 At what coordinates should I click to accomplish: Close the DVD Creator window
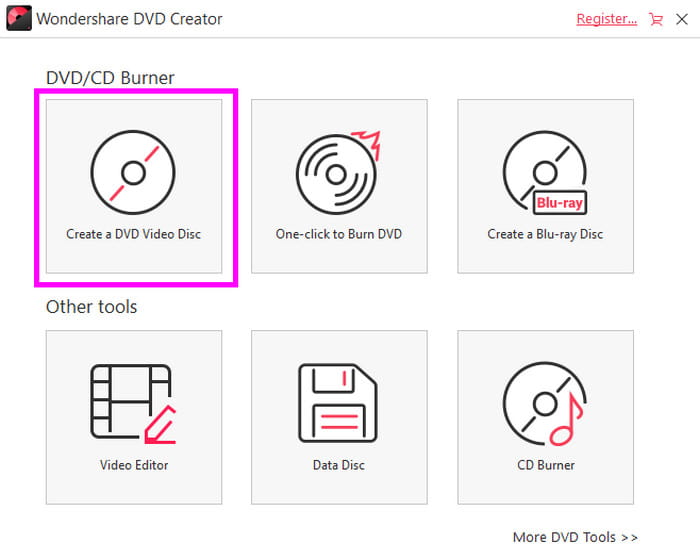[682, 19]
